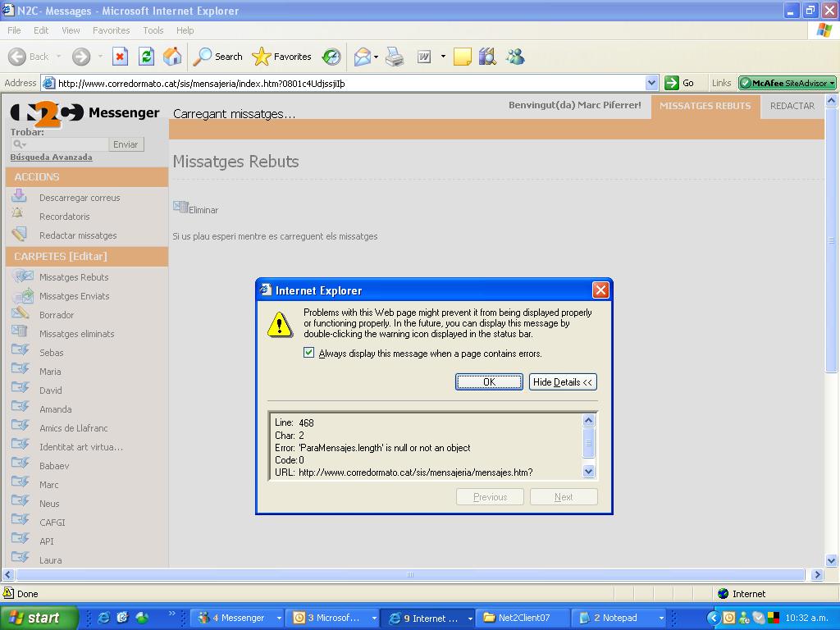Click the Windows start button
Image resolution: width=840 pixels, height=630 pixels.
[38, 618]
